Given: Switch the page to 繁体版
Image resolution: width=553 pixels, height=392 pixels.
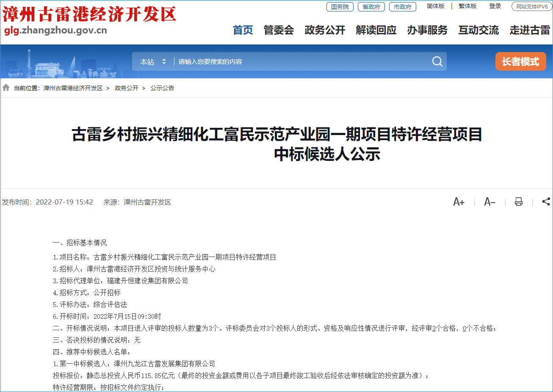Looking at the screenshot, I should 467,6.
